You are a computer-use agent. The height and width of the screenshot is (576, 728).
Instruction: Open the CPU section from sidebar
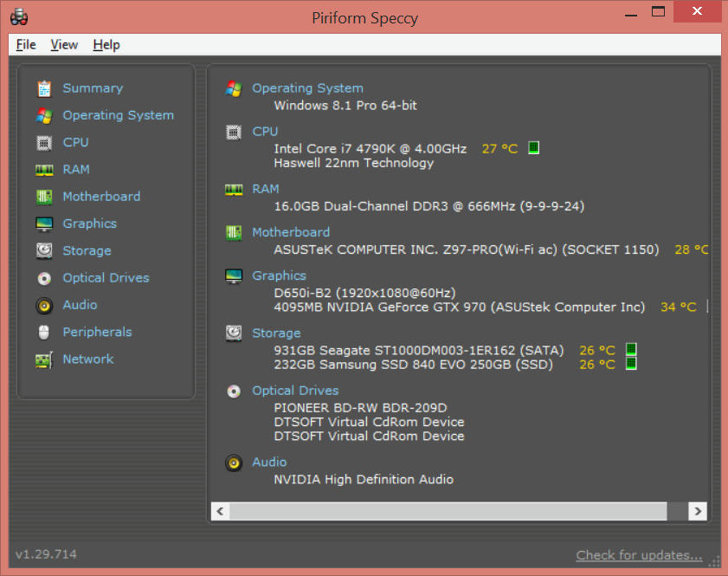[75, 143]
